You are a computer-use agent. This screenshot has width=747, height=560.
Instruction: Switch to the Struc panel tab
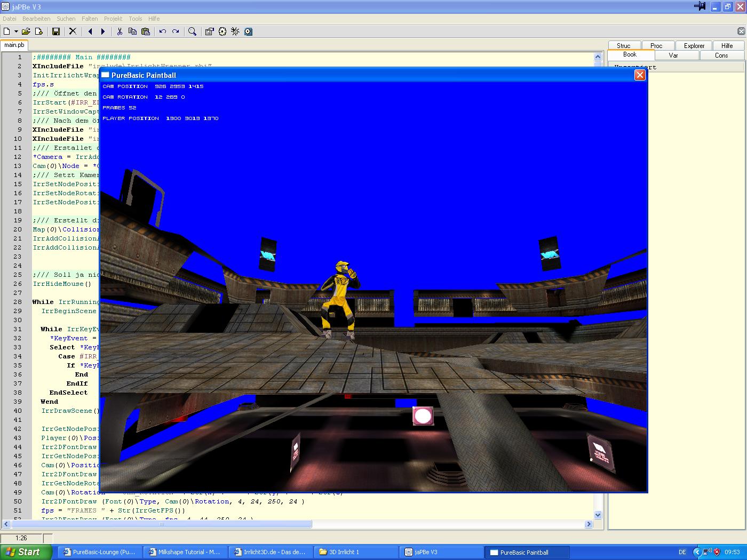click(623, 46)
